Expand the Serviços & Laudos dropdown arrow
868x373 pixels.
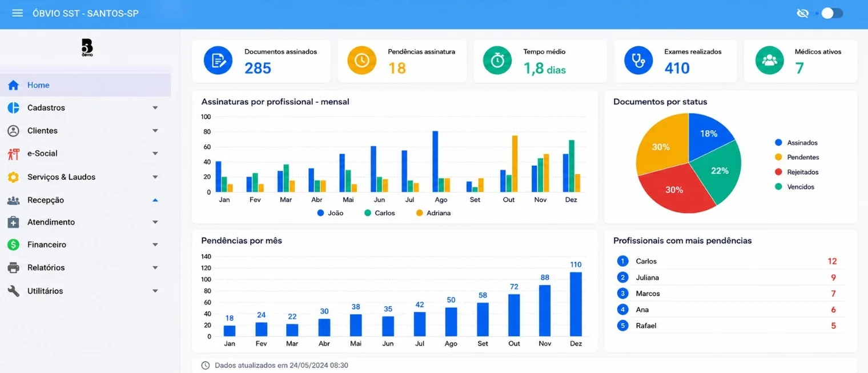[155, 177]
